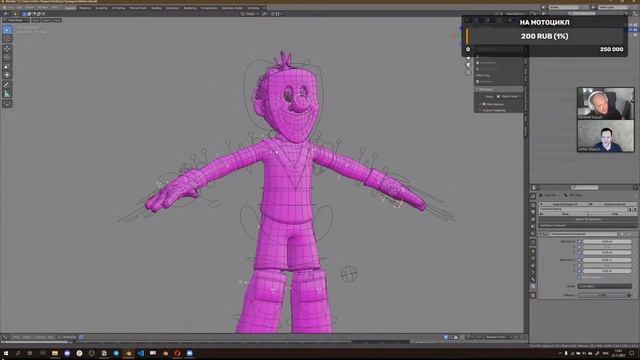The width and height of the screenshot is (640, 360).
Task: Toggle the Affect Transform checkbox
Action: tap(579, 278)
